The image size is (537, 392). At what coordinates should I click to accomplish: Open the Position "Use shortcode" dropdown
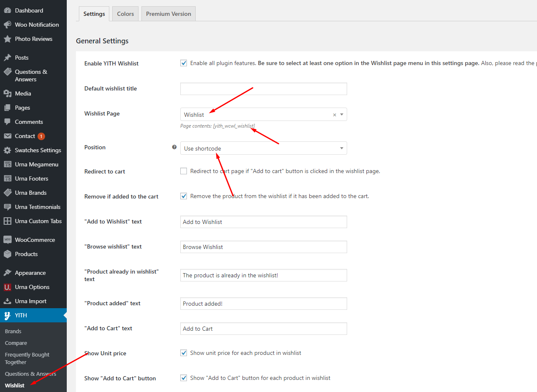point(264,148)
